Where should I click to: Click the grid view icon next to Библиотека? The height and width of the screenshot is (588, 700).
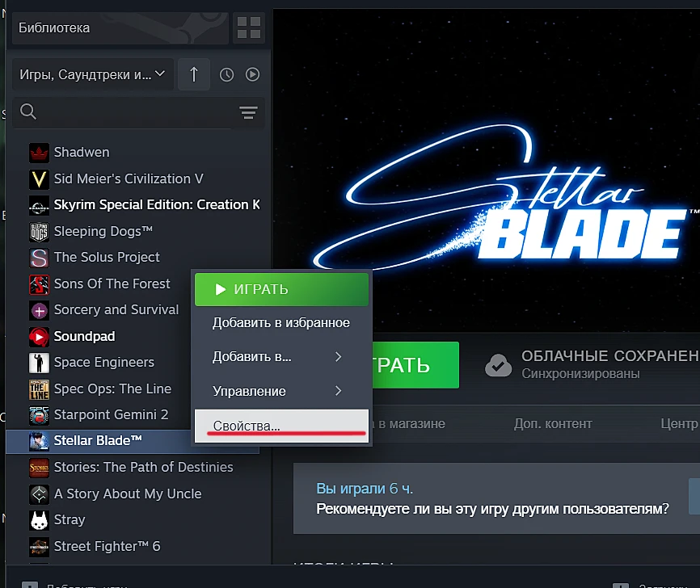click(x=248, y=27)
